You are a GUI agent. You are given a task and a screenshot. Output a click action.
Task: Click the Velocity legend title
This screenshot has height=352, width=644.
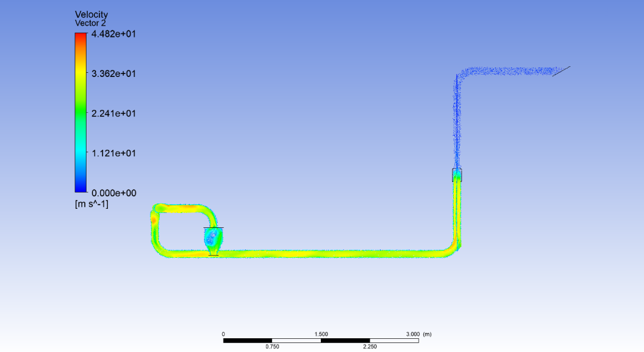(91, 15)
